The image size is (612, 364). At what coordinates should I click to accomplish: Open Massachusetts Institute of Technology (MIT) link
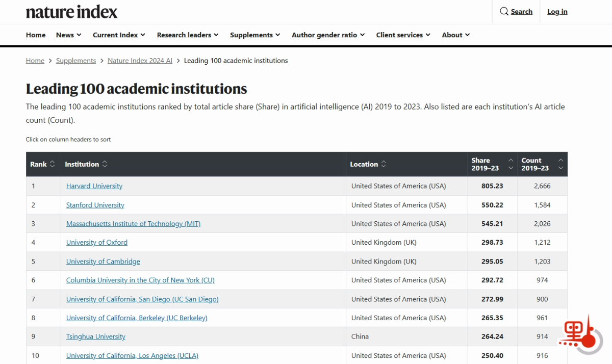point(133,224)
